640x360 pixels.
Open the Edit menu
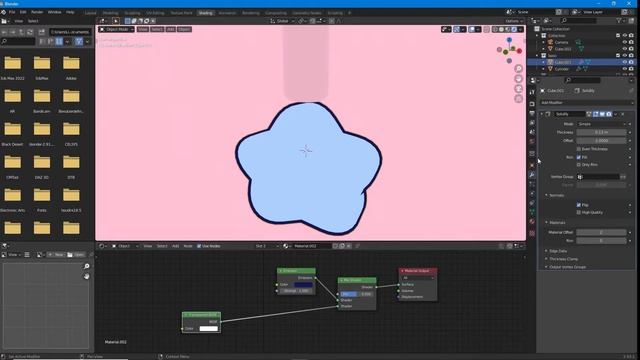(23, 12)
